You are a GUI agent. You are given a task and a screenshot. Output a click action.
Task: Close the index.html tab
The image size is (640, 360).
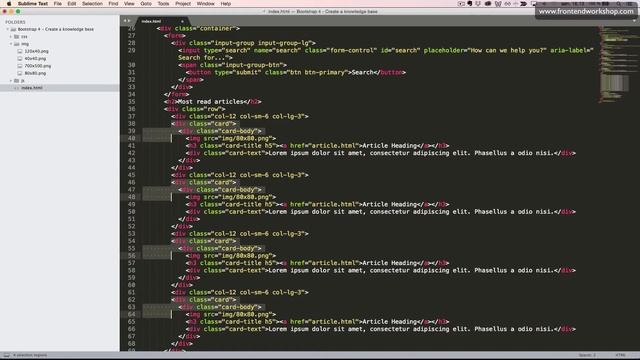coord(182,21)
